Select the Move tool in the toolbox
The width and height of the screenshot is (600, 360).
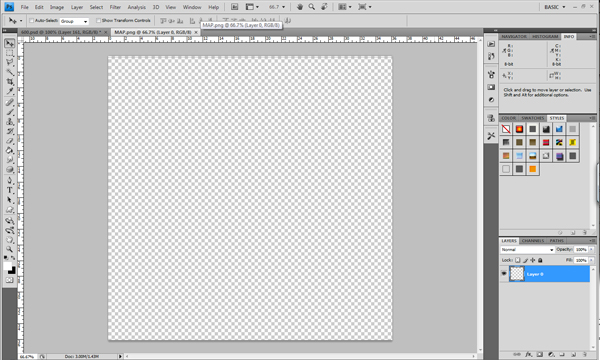(10, 43)
